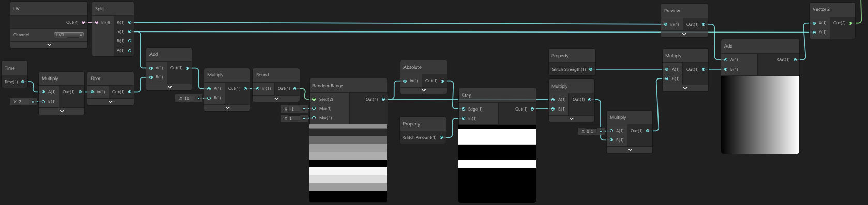Open the UV0 channel dropdown
This screenshot has width=868, height=205.
click(x=69, y=35)
